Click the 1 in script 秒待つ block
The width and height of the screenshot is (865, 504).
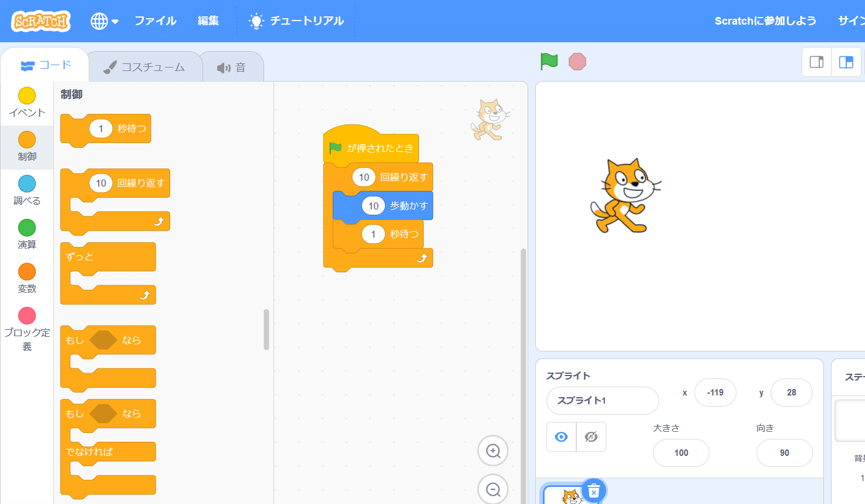click(x=373, y=234)
